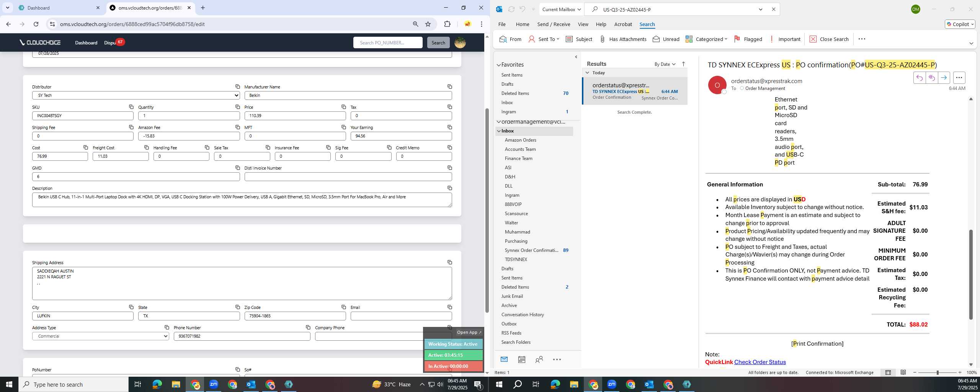The image size is (980, 392).
Task: Open the Distributor SY Tech dropdown
Action: click(136, 95)
